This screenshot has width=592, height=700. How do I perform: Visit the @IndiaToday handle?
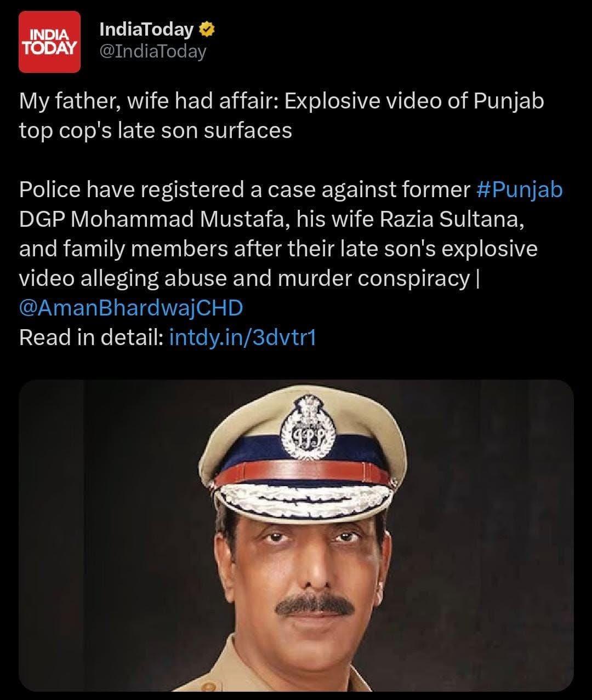(152, 51)
